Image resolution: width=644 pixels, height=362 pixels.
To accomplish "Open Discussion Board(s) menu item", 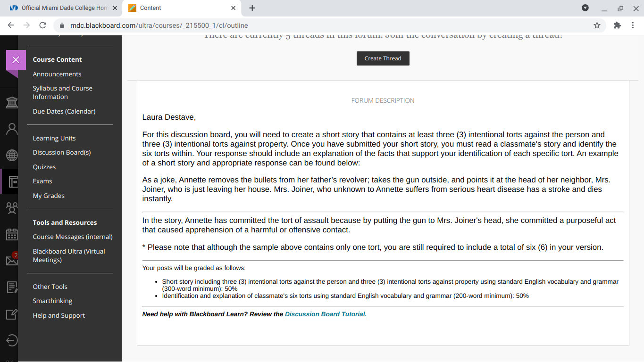I will click(62, 152).
